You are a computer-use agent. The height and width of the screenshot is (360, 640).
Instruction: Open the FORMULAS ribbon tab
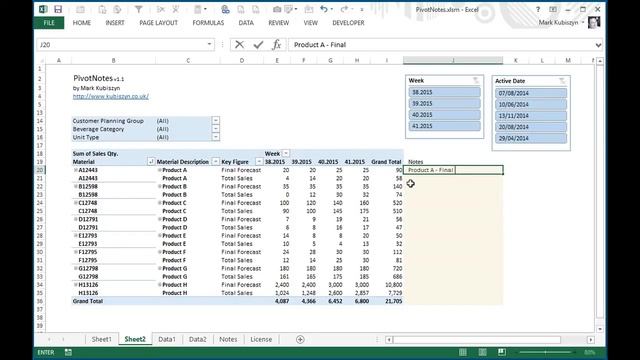click(x=208, y=23)
